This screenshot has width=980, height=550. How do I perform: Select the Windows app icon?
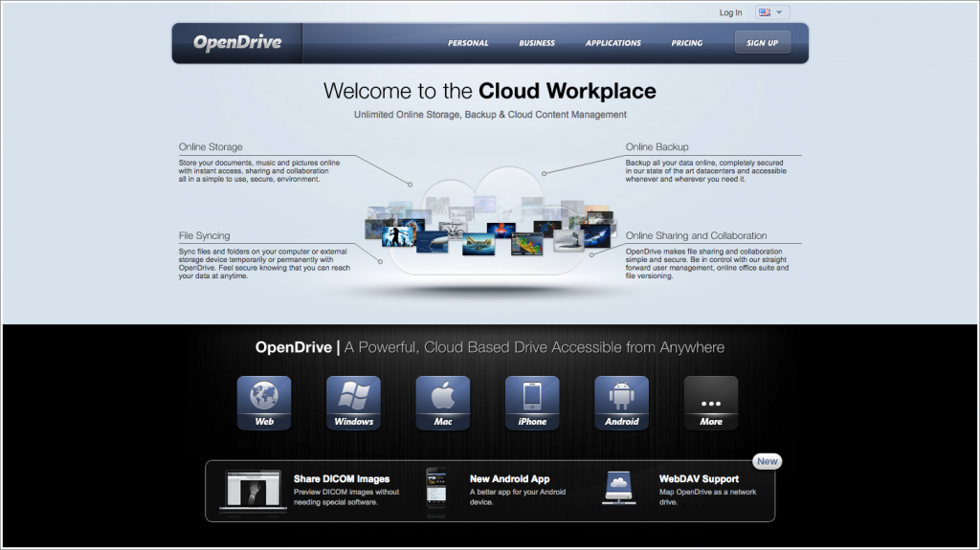coord(353,403)
